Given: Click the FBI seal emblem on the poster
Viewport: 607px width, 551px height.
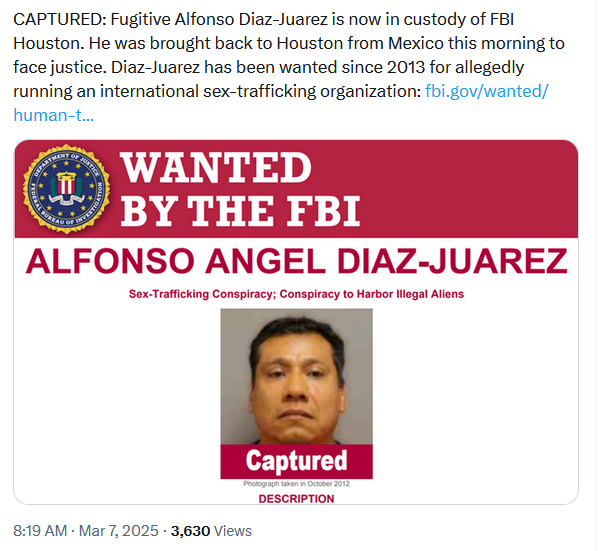Looking at the screenshot, I should click(x=67, y=187).
